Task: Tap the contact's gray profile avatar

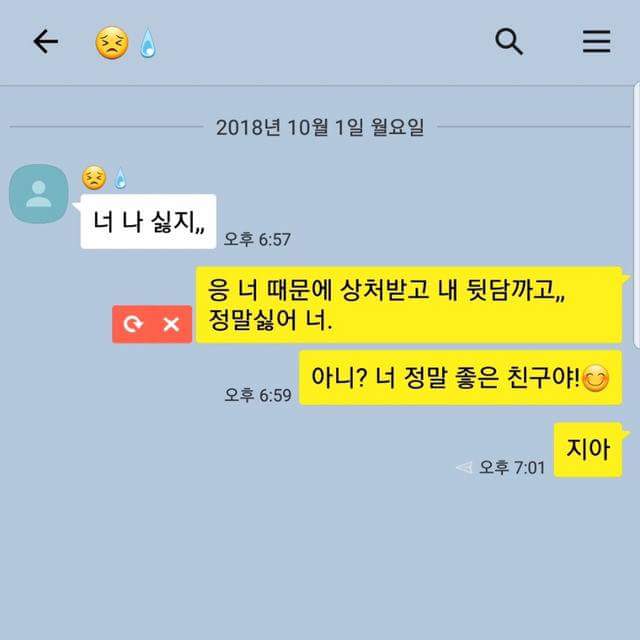Action: [x=39, y=194]
